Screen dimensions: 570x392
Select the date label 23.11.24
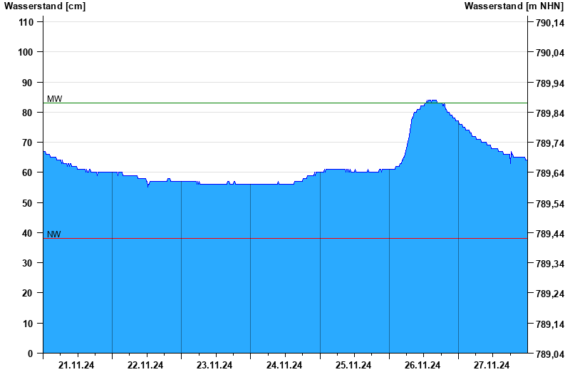(x=214, y=365)
